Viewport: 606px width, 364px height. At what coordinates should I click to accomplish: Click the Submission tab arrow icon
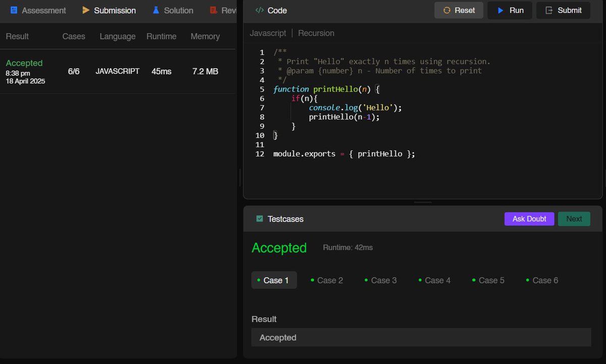(86, 10)
